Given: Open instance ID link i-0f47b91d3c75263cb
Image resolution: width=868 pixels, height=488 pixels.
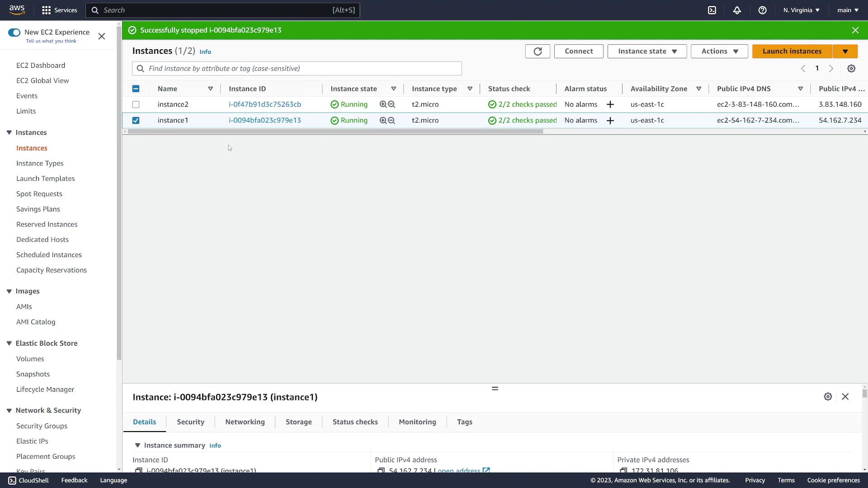Looking at the screenshot, I should [264, 104].
